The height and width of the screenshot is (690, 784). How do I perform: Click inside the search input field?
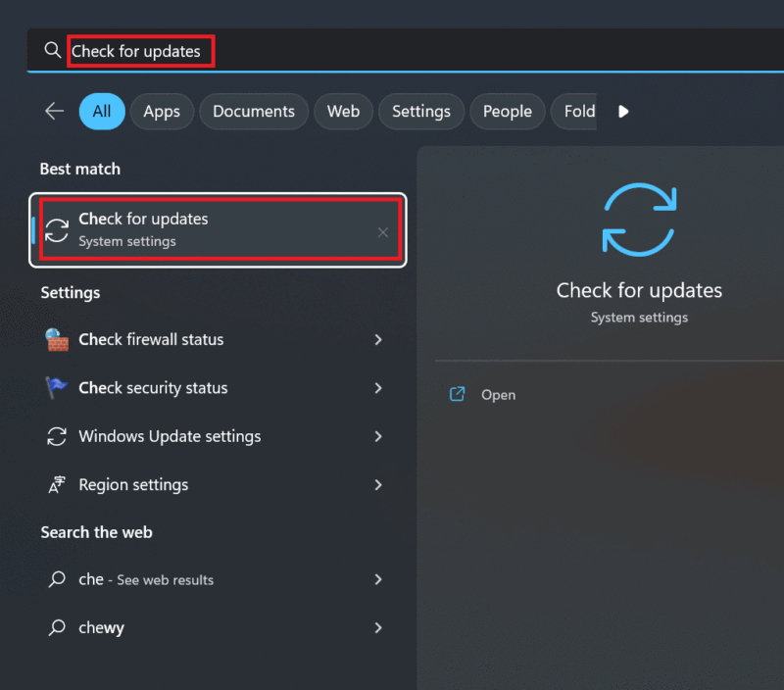tap(140, 51)
